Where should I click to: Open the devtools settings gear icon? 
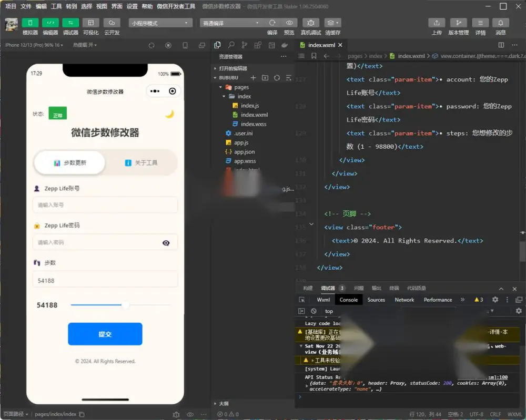(495, 300)
